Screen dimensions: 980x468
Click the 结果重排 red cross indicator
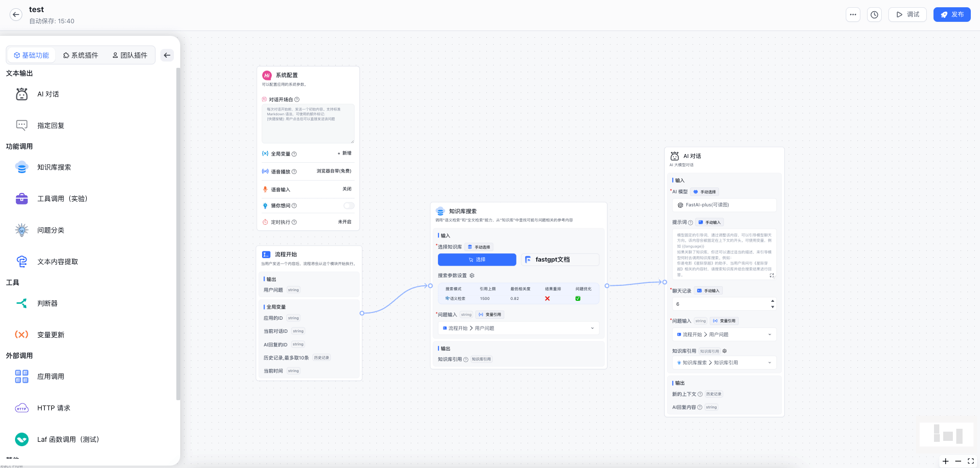[547, 298]
